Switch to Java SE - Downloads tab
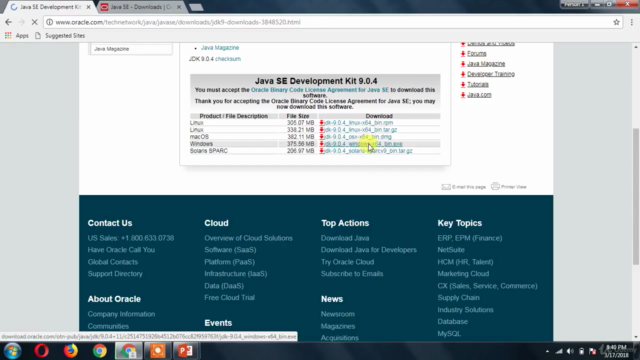This screenshot has width=640, height=360. [x=141, y=7]
